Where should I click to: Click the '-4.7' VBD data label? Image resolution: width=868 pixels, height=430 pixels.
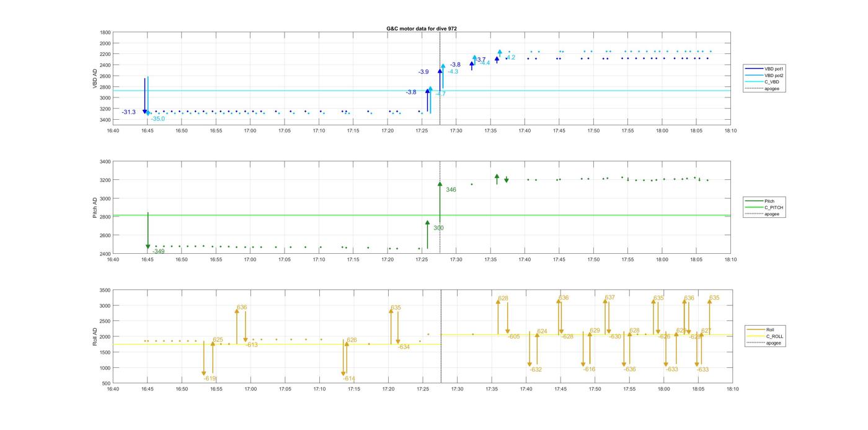coord(440,94)
